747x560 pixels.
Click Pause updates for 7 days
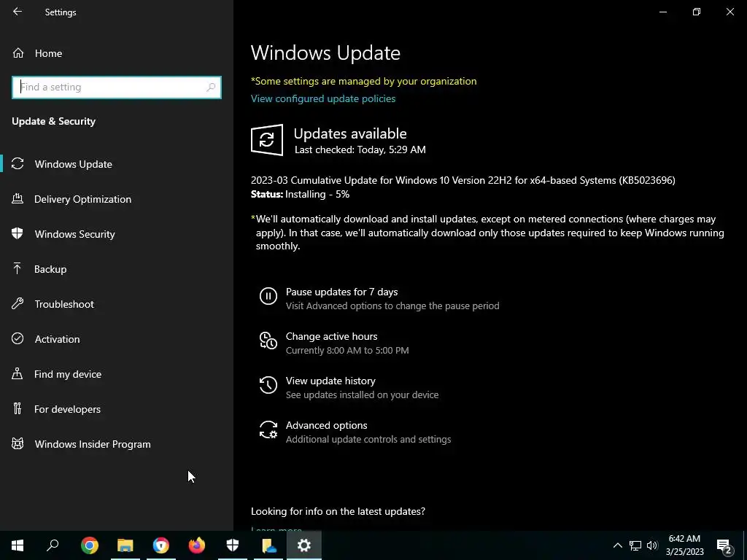(341, 292)
